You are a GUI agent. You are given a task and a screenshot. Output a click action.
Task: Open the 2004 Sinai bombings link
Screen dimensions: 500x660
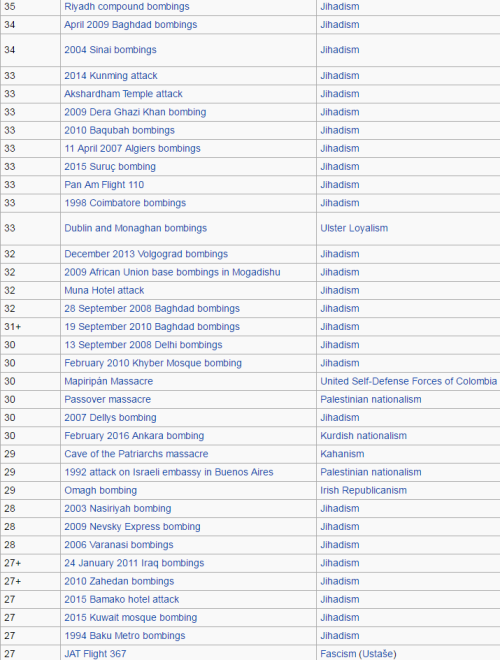(110, 50)
